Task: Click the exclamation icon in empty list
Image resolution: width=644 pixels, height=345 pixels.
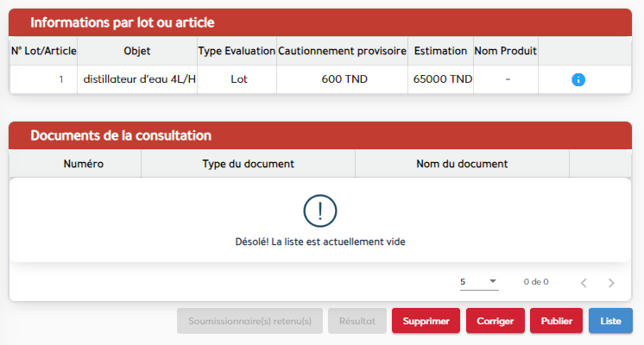Action: coord(320,210)
